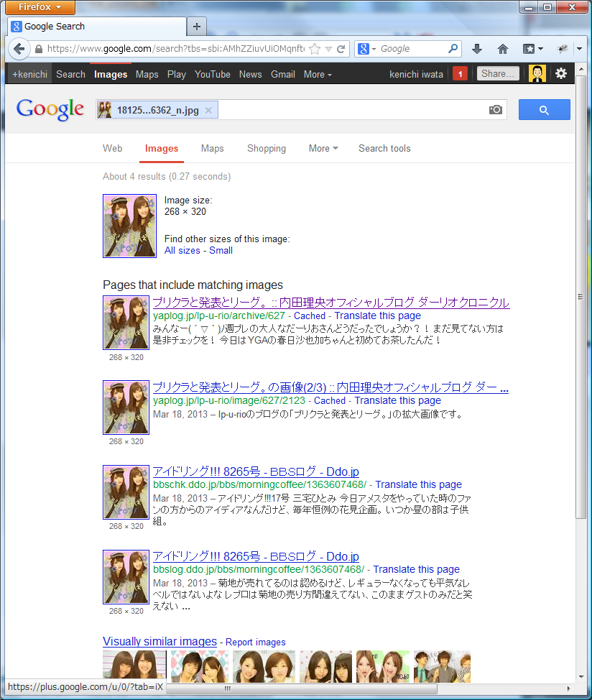Open Search in the black navigation bar
Image resolution: width=592 pixels, height=700 pixels.
(70, 75)
